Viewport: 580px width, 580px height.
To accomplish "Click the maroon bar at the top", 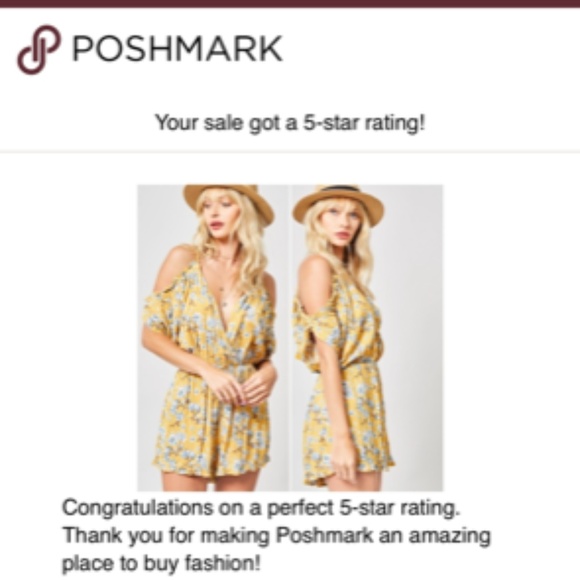I will click(x=290, y=4).
